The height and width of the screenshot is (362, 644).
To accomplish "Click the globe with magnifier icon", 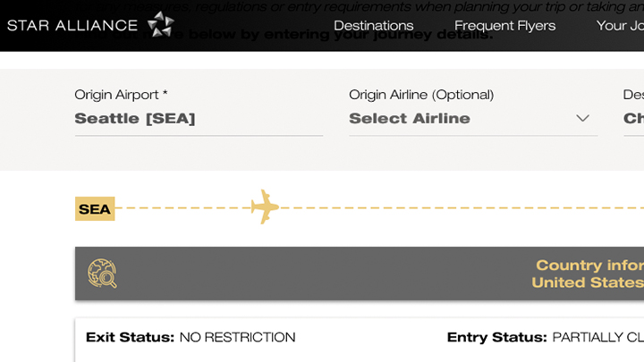I will click(x=102, y=274).
